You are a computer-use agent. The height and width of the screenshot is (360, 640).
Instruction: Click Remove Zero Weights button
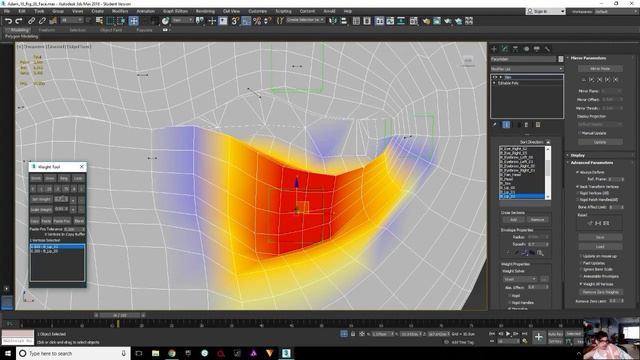pyautogui.click(x=600, y=292)
